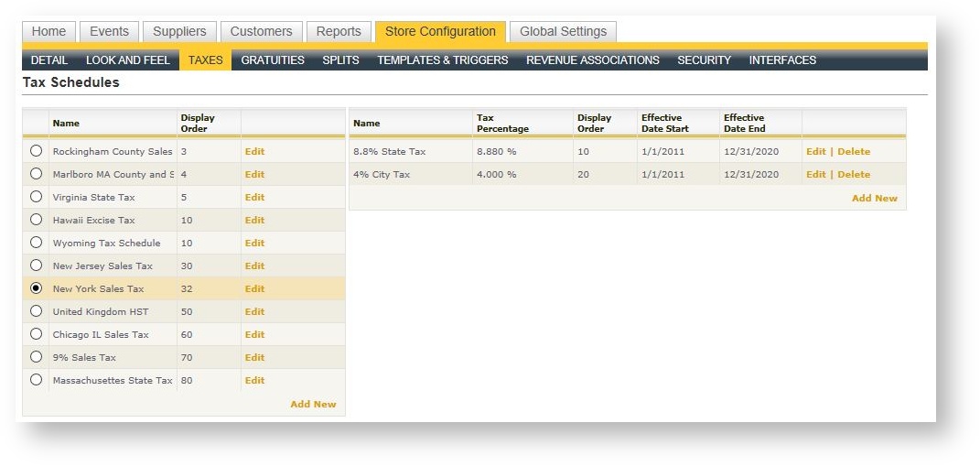
Task: Switch to the Global Settings tab
Action: [x=563, y=31]
